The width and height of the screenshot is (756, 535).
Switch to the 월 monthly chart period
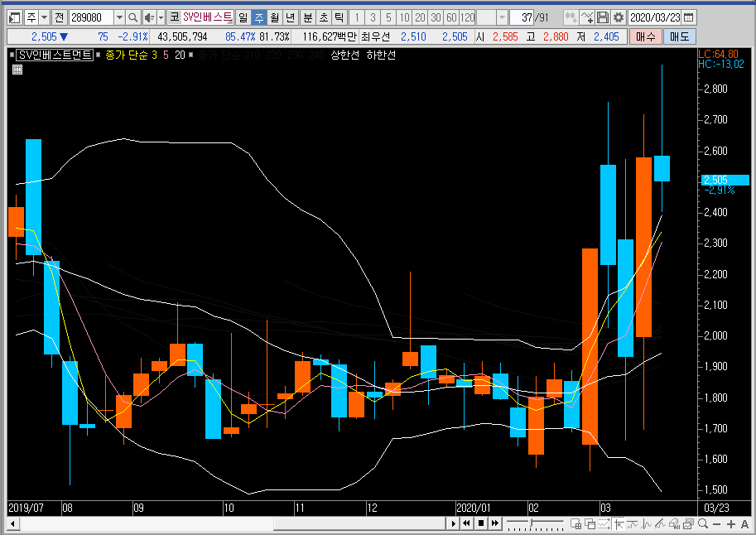[x=274, y=18]
